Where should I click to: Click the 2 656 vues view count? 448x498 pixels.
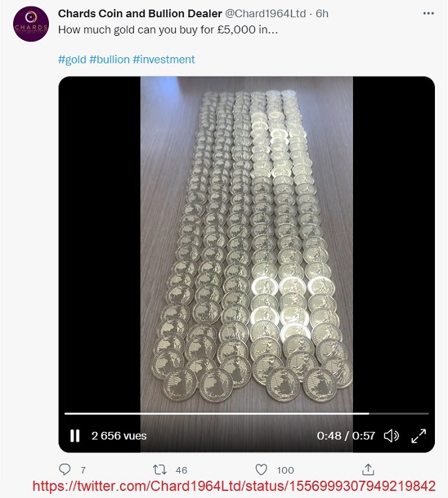pos(119,436)
